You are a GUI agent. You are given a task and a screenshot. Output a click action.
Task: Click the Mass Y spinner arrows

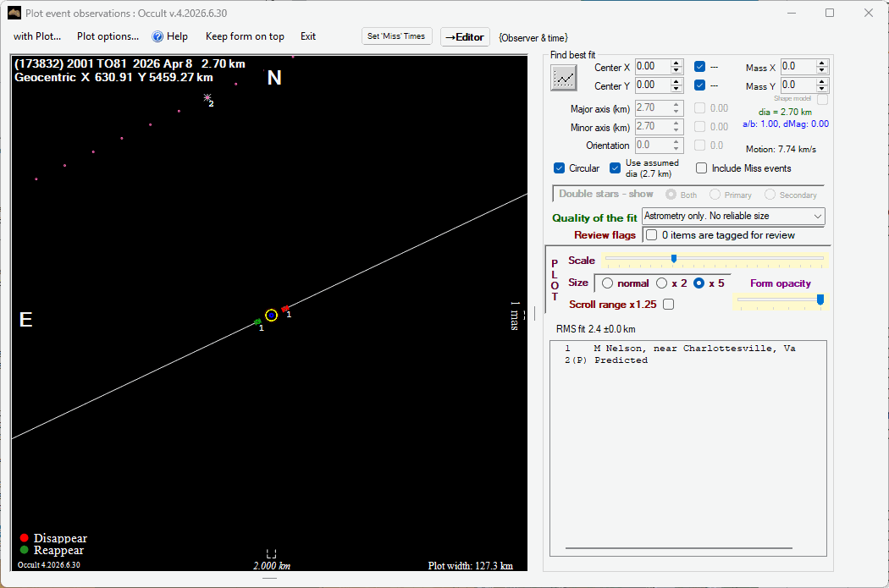click(x=822, y=85)
